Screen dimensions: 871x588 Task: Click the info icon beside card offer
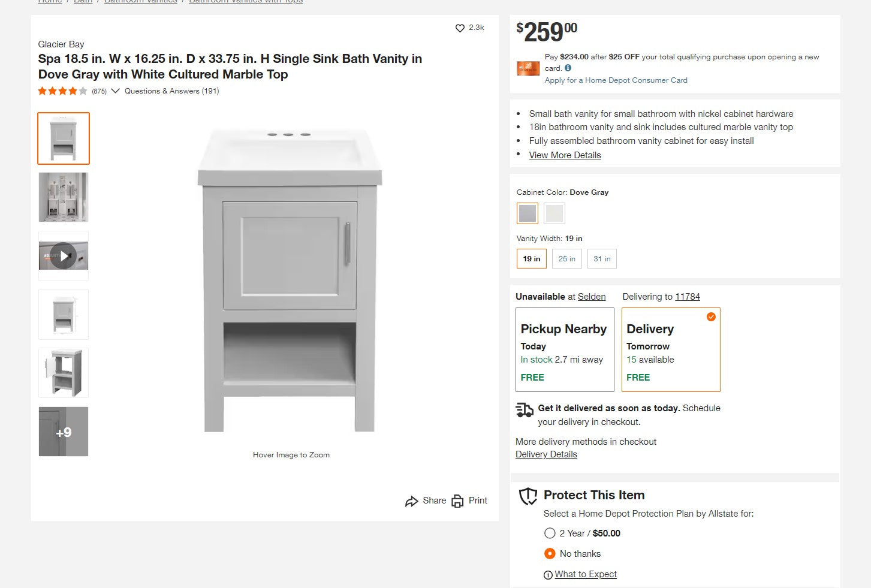[568, 68]
